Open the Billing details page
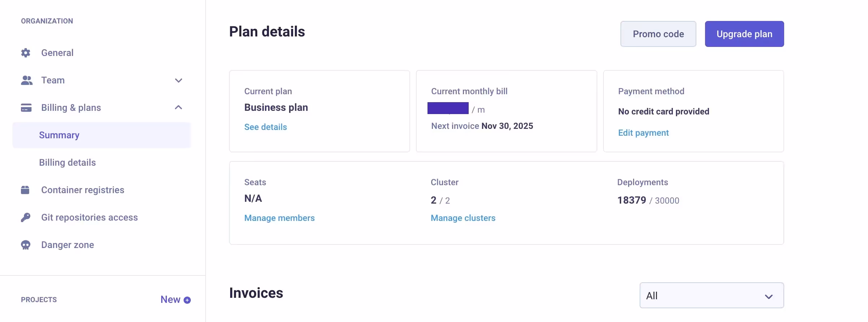This screenshot has height=322, width=868. [x=67, y=162]
